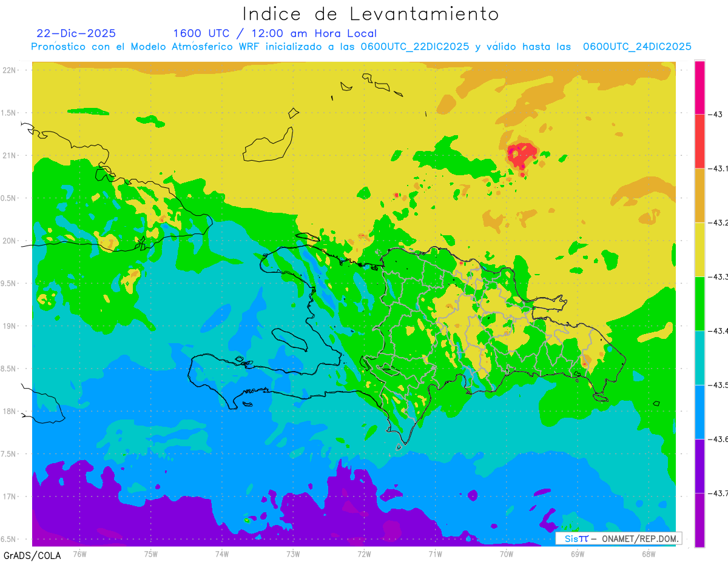Click the '-43.4' legend value

718,330
